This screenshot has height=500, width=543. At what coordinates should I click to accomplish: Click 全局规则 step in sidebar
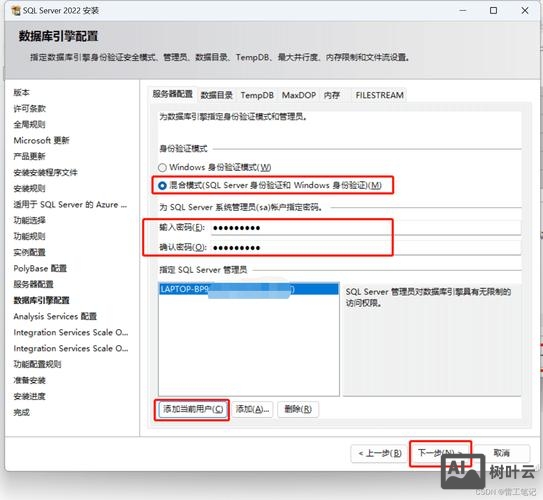tap(29, 124)
